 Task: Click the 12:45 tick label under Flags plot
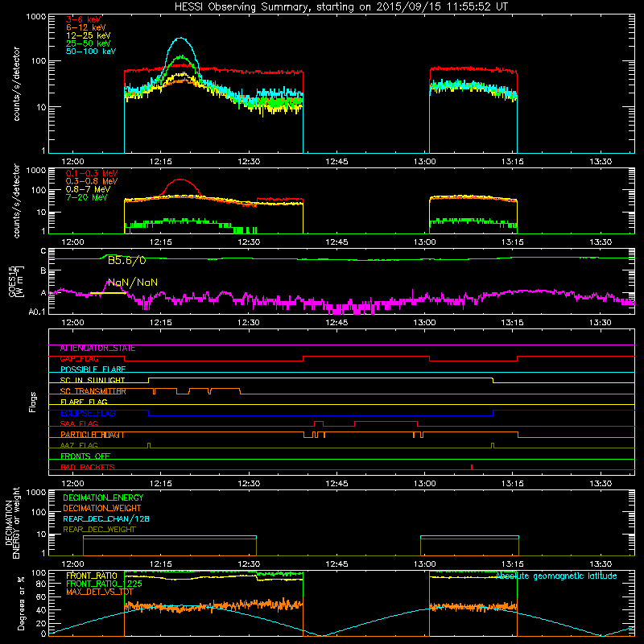click(x=336, y=484)
